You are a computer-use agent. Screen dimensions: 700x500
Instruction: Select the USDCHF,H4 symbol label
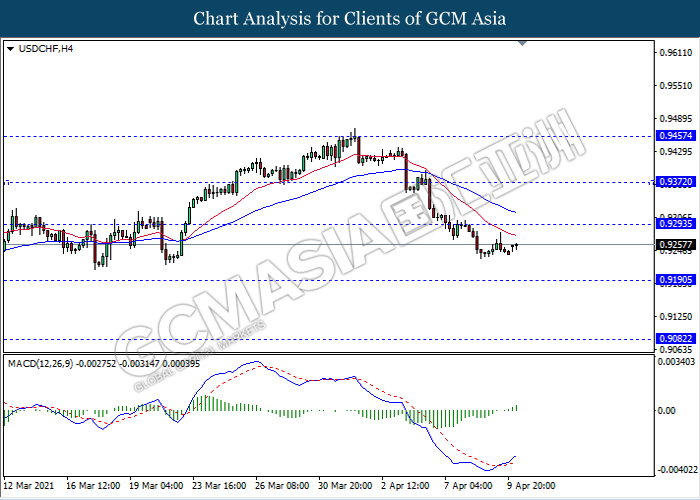pos(45,47)
